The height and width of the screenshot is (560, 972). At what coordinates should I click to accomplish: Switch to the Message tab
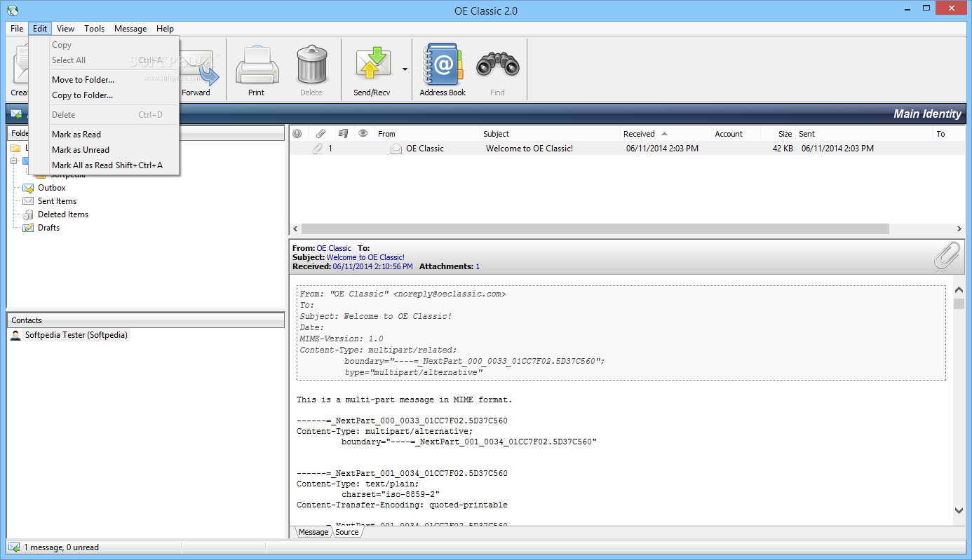[313, 532]
